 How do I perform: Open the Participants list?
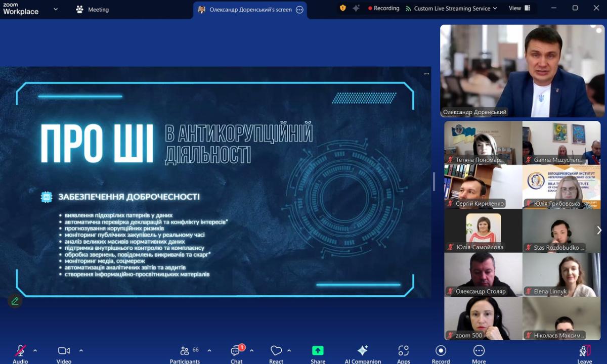coord(185,351)
